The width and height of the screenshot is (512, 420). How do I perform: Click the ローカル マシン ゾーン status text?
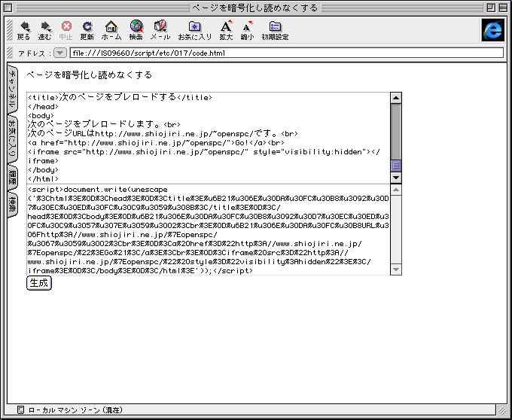75,410
